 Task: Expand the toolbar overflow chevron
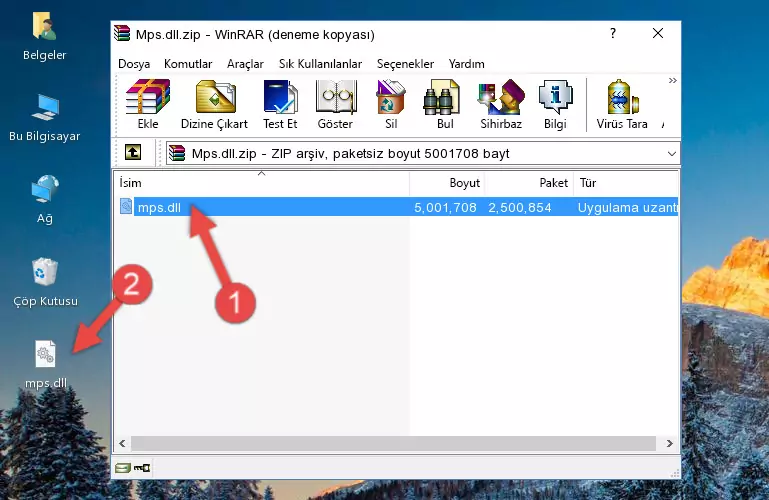[672, 80]
